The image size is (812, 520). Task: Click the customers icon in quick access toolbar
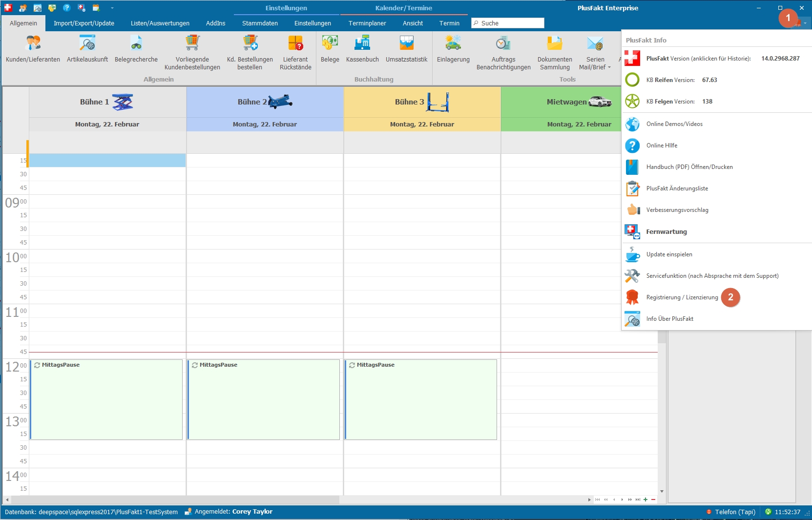pos(22,8)
